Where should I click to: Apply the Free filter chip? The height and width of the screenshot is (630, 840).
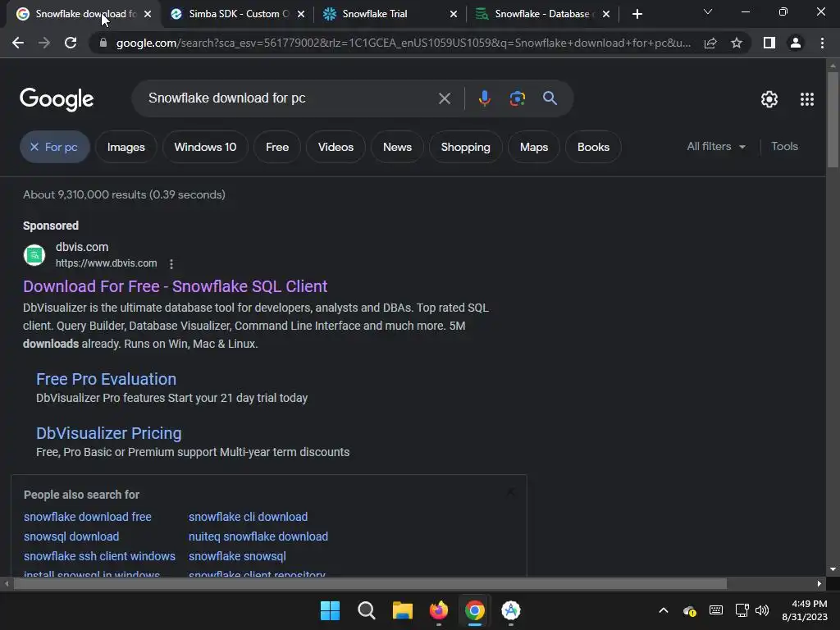pyautogui.click(x=277, y=147)
